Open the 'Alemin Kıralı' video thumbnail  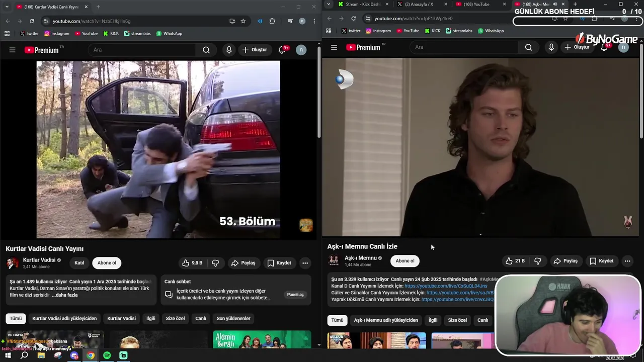262,339
